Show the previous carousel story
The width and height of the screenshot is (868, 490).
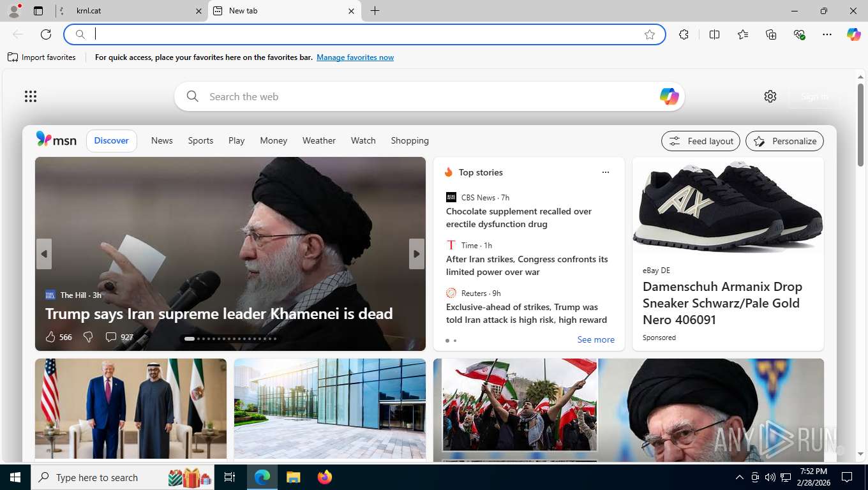(44, 254)
